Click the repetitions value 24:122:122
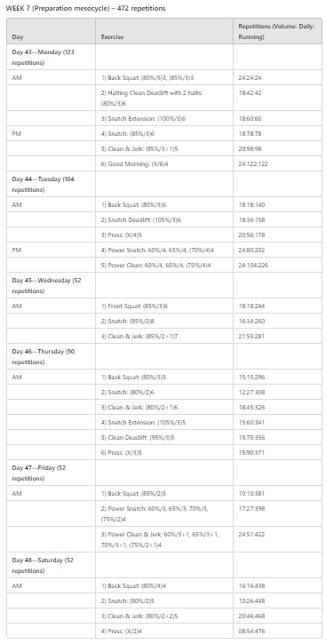This screenshot has width=326, height=644. point(250,163)
